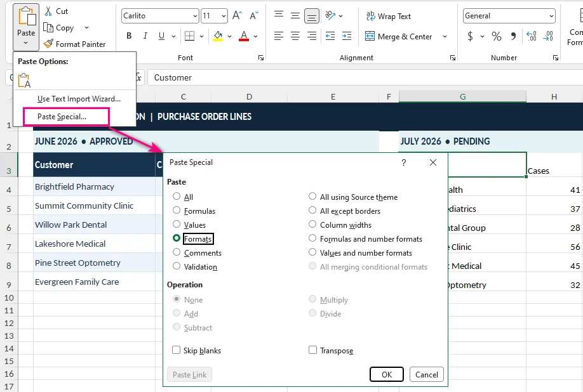Confirm Paste Special with OK

pyautogui.click(x=387, y=374)
